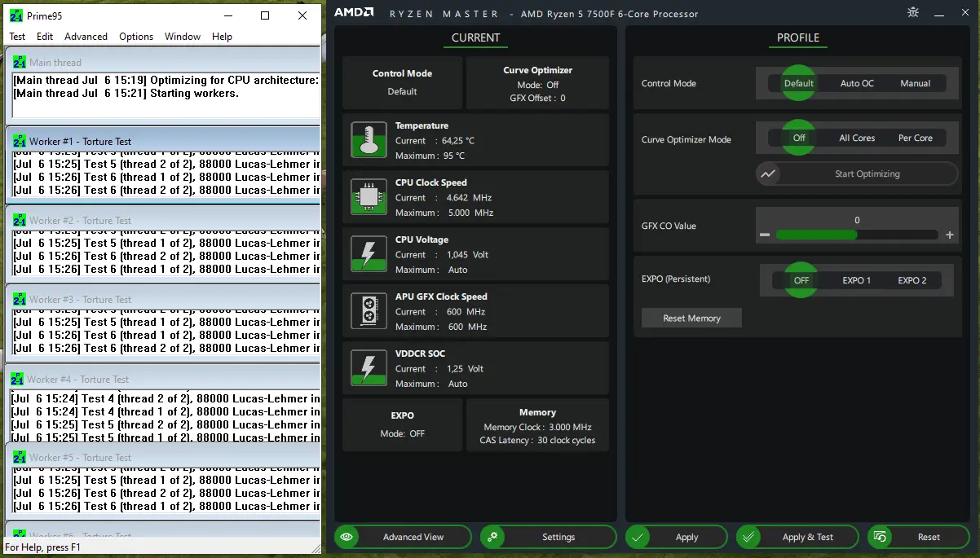
Task: Click the Memory Clock 3.000 MHz text
Action: (537, 427)
